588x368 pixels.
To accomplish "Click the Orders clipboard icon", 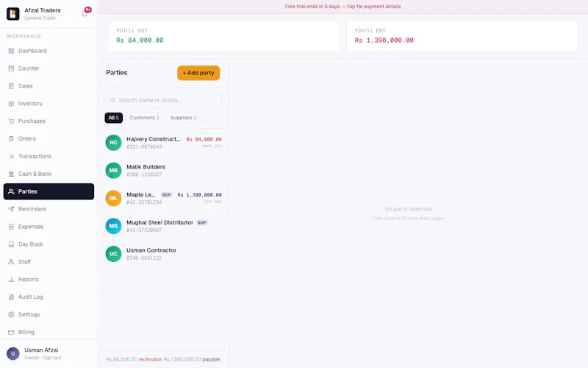I will tap(11, 138).
